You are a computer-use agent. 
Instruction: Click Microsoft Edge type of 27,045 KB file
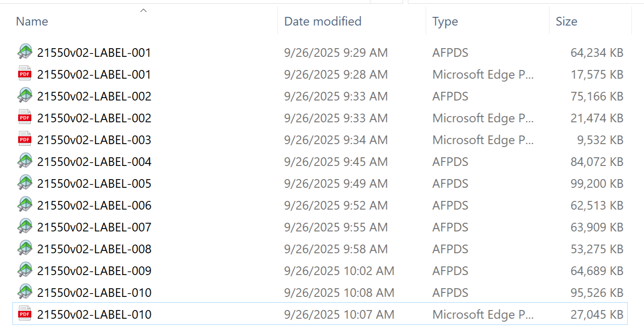[483, 315]
